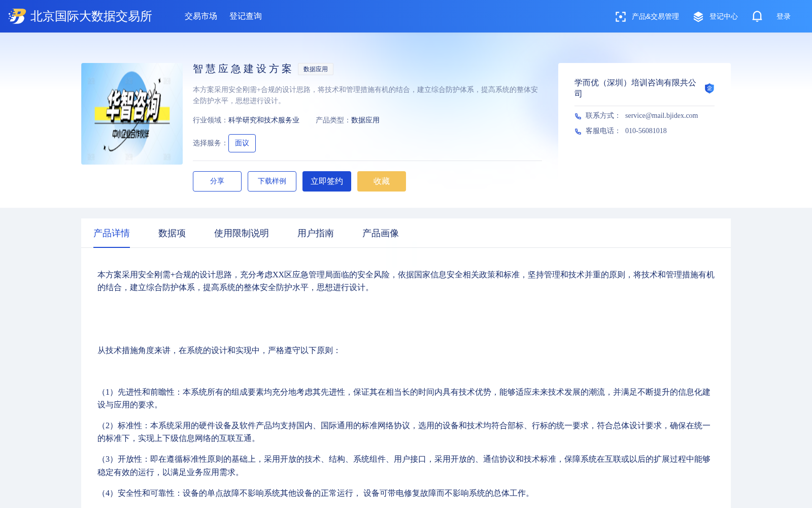Screen dimensions: 812x508
Task: Click paragraph (1) 先进性和前瞻性
Action: [x=404, y=398]
